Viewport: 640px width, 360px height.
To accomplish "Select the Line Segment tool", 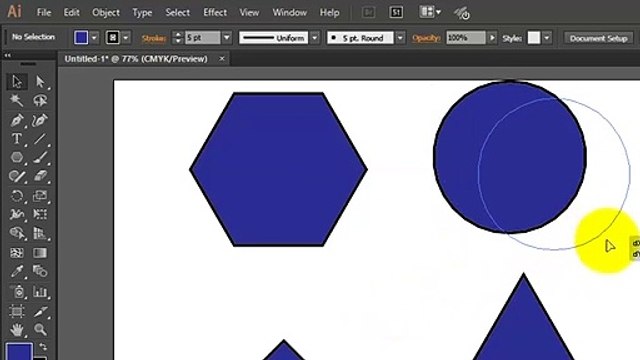I will 40,139.
